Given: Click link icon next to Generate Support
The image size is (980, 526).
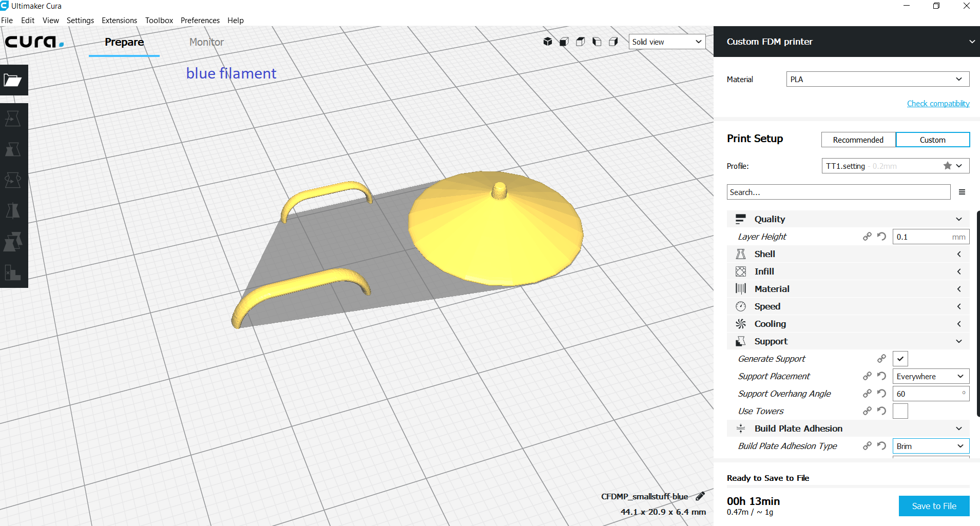Looking at the screenshot, I should pos(881,359).
